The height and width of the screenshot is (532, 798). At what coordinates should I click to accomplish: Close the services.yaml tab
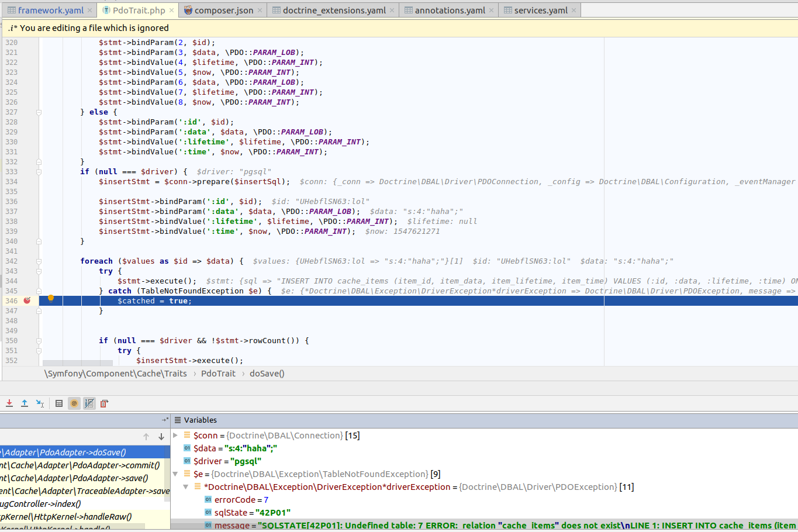574,11
